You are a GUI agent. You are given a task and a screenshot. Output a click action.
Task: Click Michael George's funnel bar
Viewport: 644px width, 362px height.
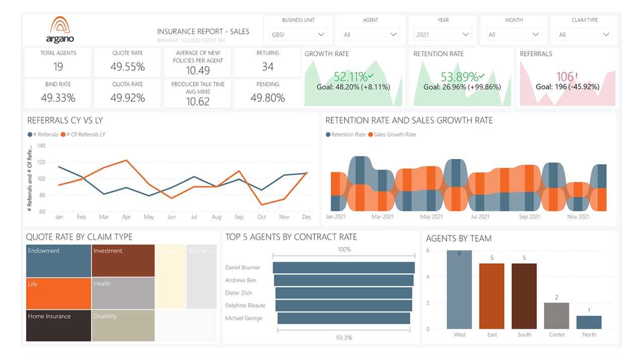[344, 318]
